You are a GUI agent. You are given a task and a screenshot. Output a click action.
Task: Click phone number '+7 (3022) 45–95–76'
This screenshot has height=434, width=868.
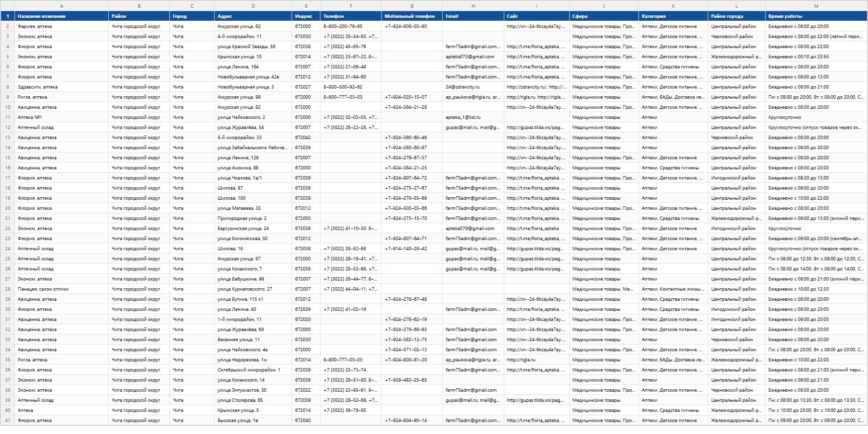(351, 47)
